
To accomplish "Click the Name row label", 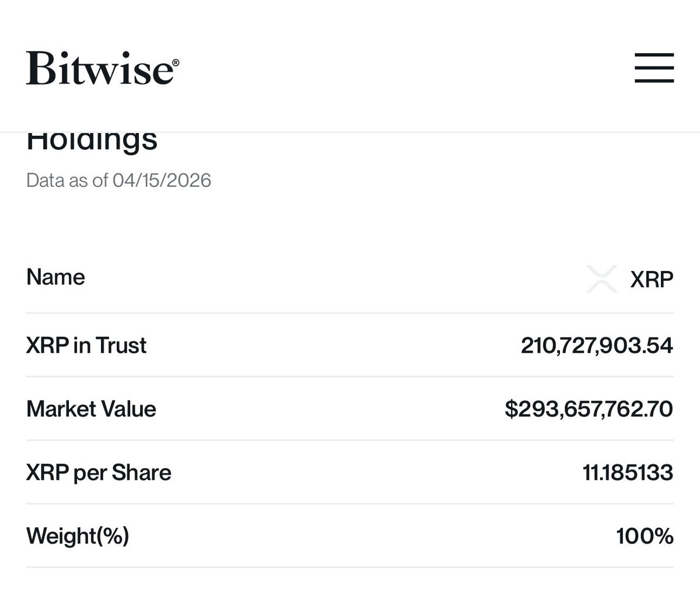I will tap(55, 277).
